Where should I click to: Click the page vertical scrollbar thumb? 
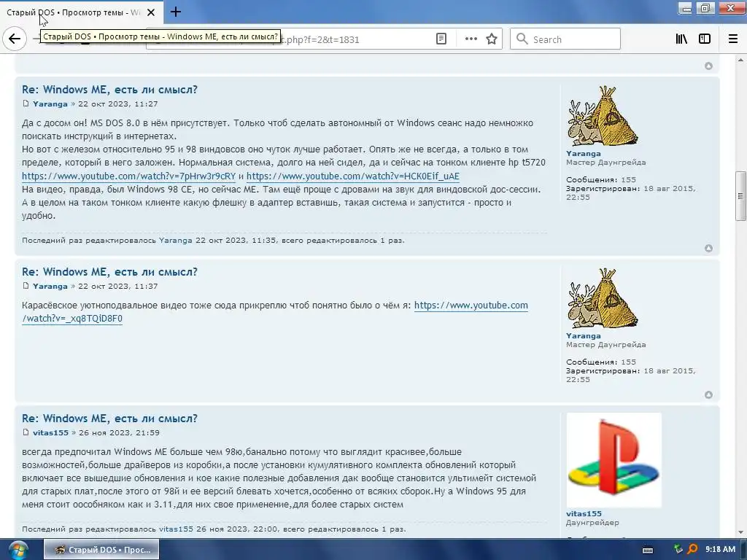(740, 195)
